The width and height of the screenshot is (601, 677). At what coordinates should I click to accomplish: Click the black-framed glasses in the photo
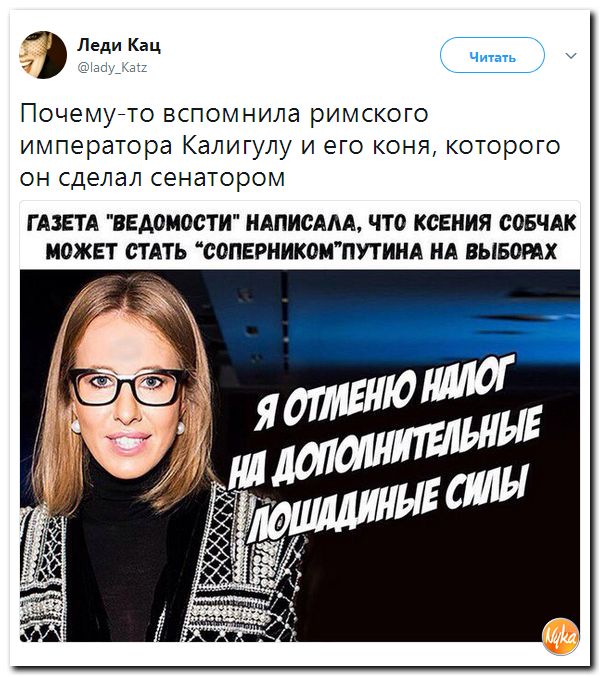click(x=128, y=386)
